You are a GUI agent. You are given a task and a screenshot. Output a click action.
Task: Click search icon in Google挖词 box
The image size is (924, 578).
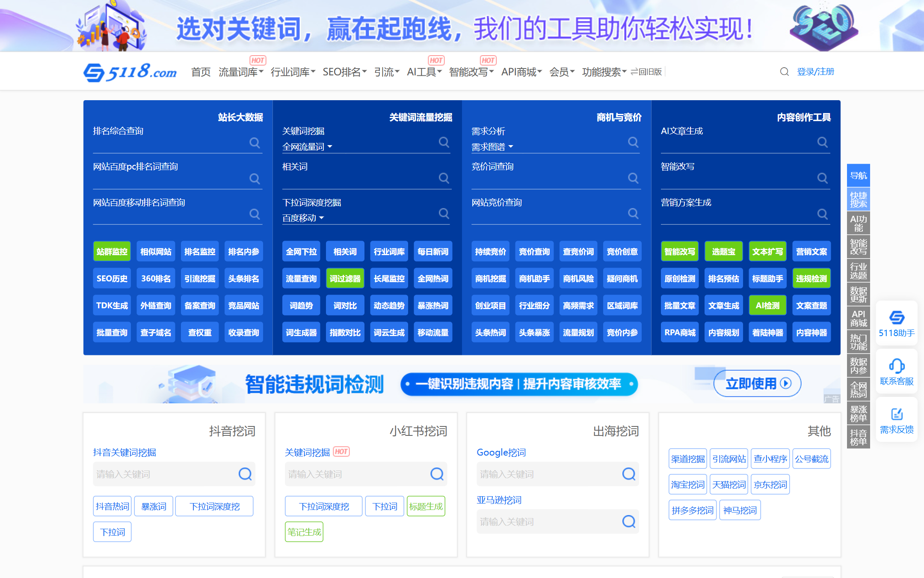628,474
